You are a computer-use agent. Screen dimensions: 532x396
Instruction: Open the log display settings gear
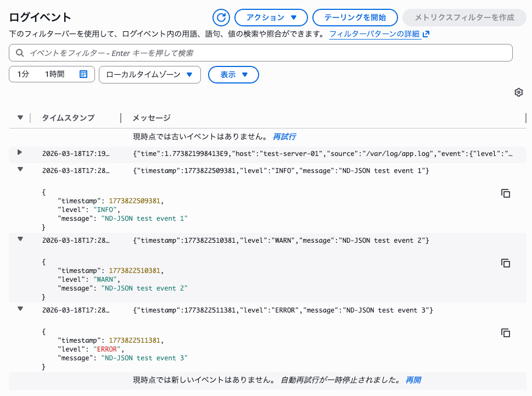(518, 92)
